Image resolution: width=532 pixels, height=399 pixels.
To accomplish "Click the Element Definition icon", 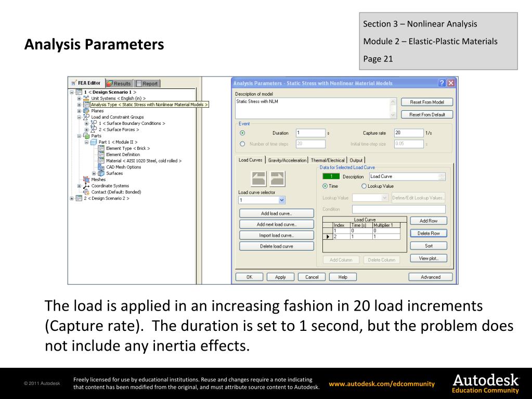I will click(101, 155).
